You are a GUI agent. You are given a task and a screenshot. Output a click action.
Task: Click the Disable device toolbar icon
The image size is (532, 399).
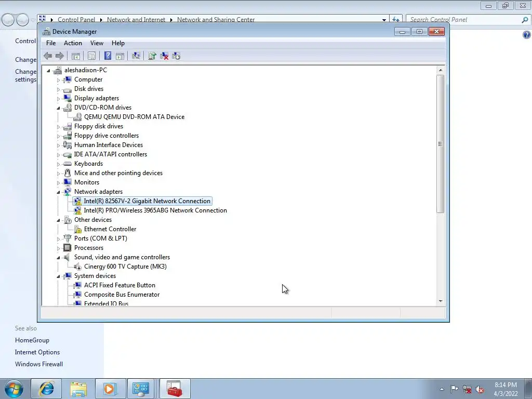(x=176, y=56)
